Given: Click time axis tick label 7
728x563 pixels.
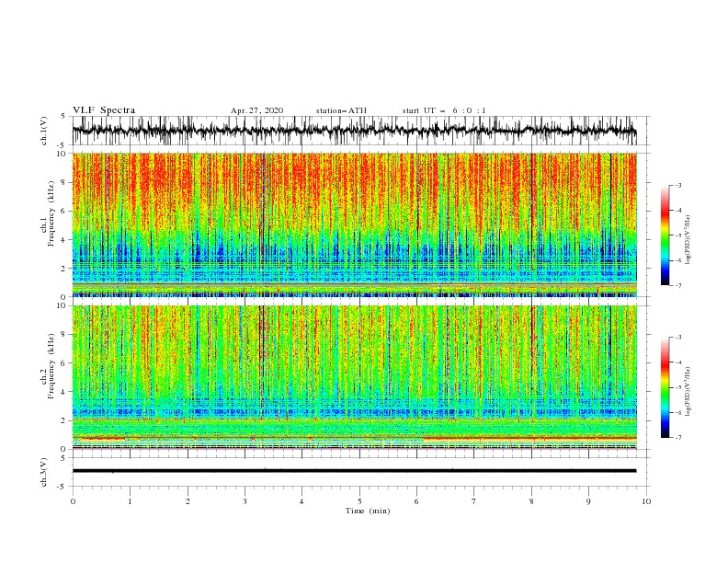Looking at the screenshot, I should 474,501.
